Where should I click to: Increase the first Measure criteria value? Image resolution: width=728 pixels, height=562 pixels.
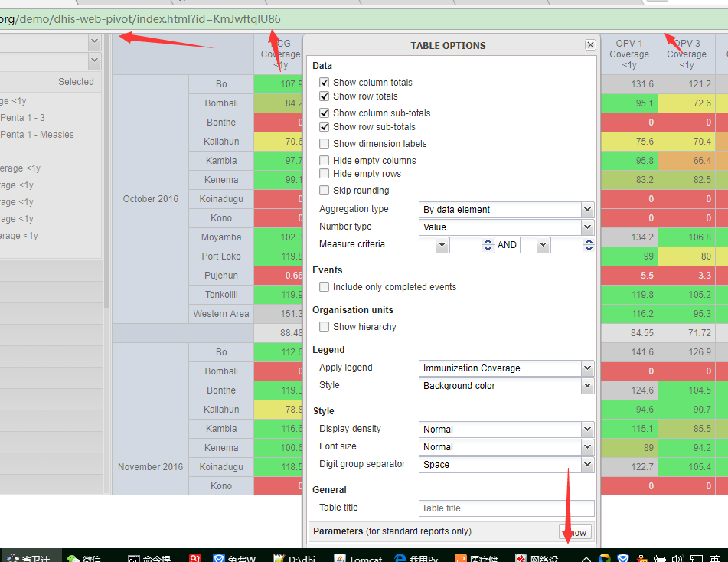(488, 241)
